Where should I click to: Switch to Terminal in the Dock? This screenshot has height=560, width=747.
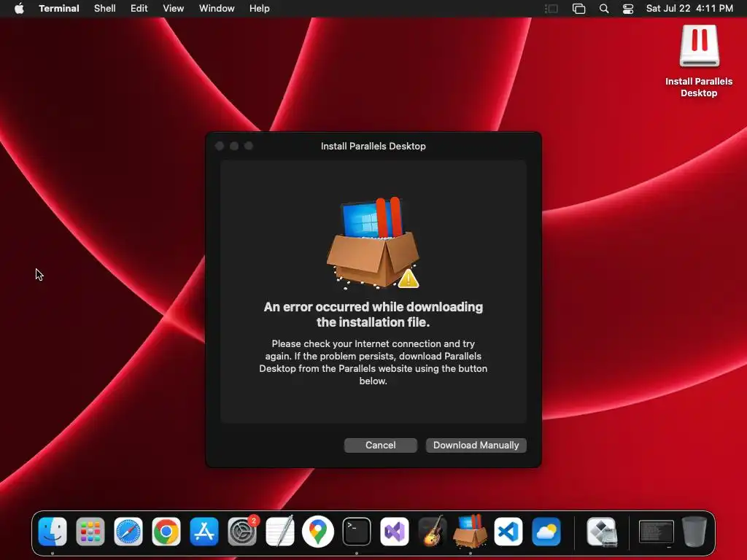[356, 532]
